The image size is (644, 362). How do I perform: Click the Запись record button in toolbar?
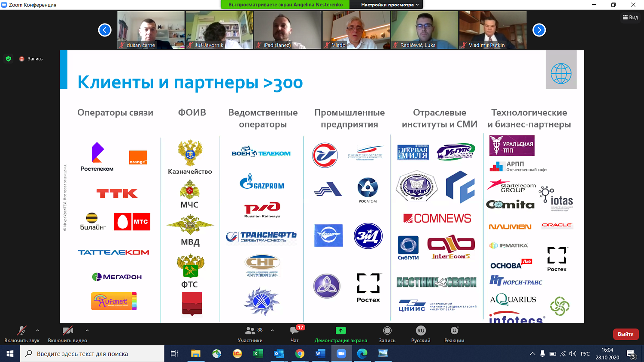click(387, 334)
